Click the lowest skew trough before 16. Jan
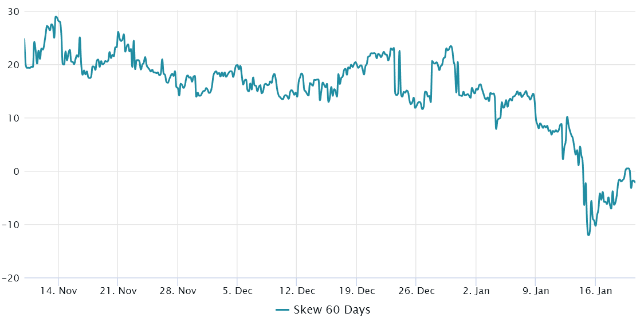Screen dimensions: 644x325 click(588, 235)
